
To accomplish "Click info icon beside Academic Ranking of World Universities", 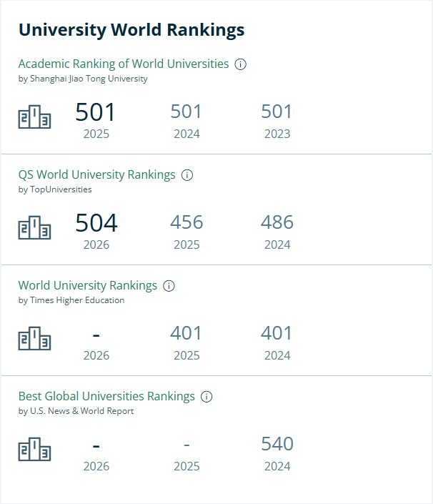I will click(240, 64).
